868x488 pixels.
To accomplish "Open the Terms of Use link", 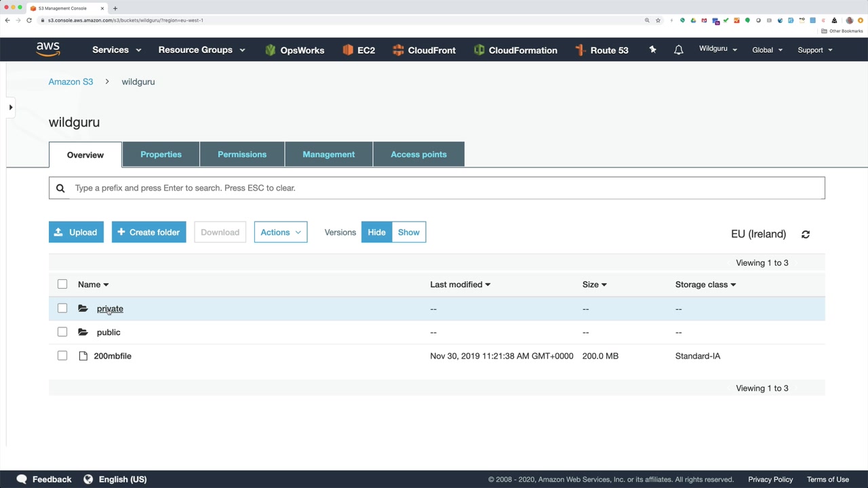I will click(828, 480).
